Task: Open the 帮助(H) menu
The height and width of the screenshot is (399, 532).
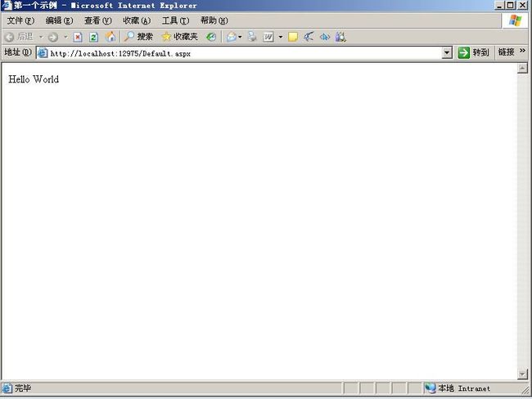Action: point(214,20)
